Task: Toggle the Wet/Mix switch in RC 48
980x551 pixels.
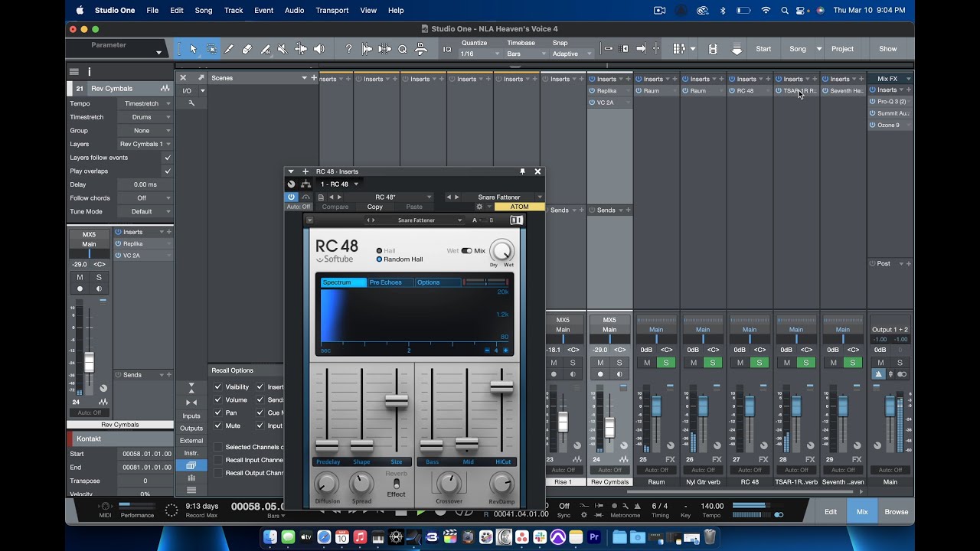Action: pyautogui.click(x=466, y=251)
